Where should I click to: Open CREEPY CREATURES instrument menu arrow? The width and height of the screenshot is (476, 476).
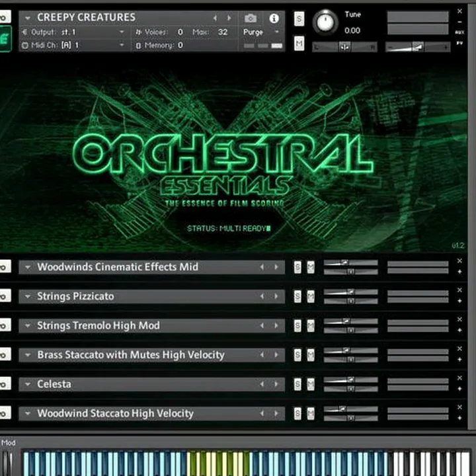(x=28, y=19)
